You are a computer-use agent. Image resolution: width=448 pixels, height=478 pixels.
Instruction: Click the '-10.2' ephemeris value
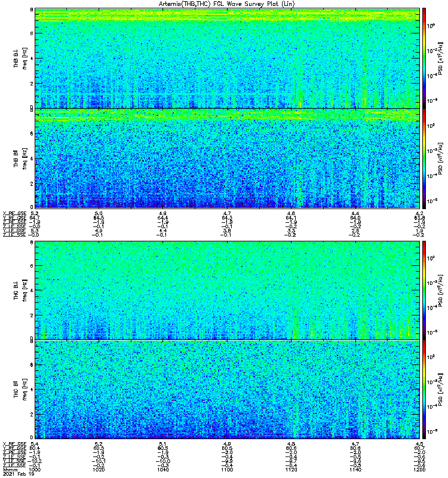tap(35, 461)
